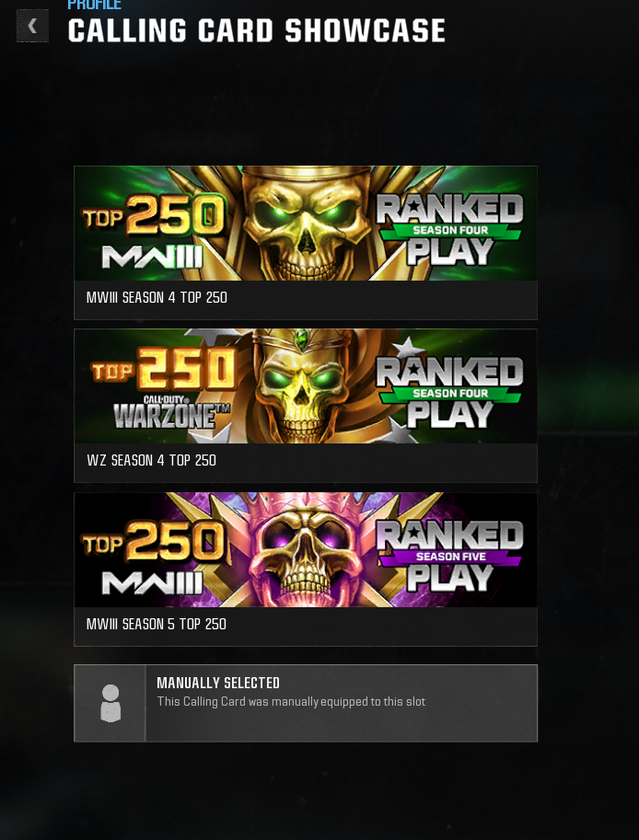Click the green Season Four ribbon on Warzone card
Image resolution: width=639 pixels, height=840 pixels.
click(450, 394)
